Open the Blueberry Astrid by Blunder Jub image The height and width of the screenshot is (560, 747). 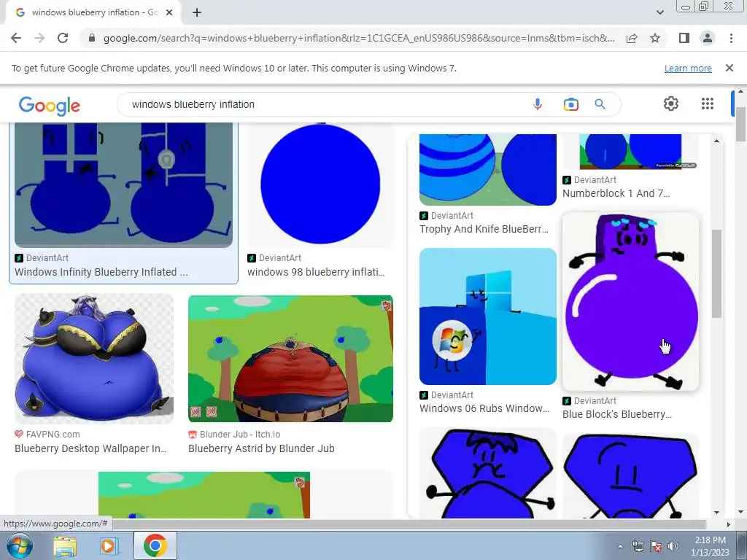pos(290,359)
